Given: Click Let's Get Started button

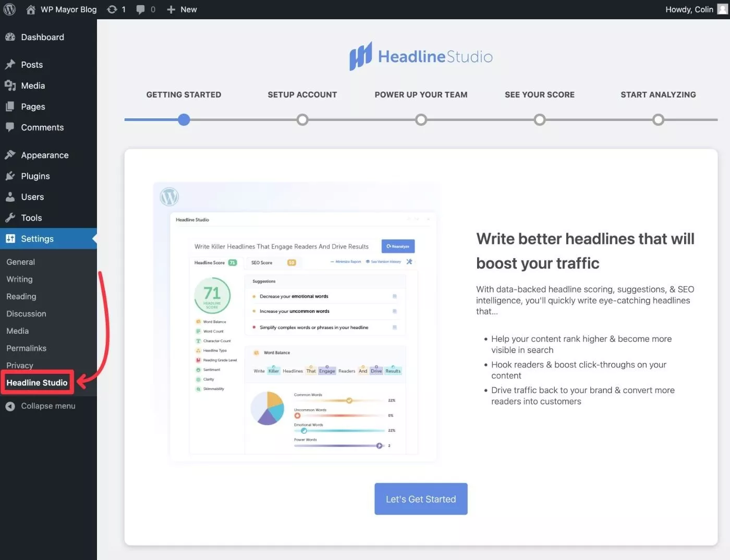Looking at the screenshot, I should (x=421, y=499).
